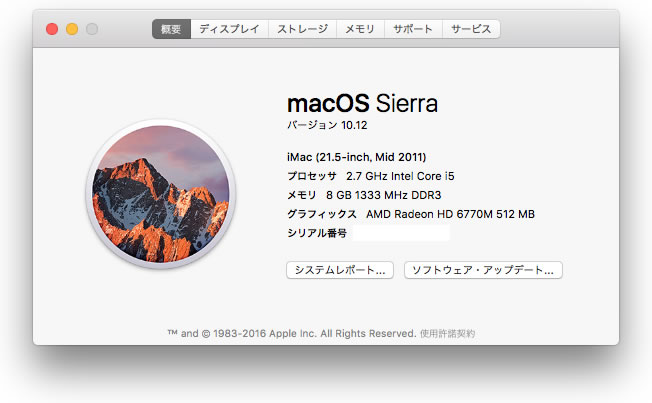Click the グラフィックス label
The image size is (652, 403).
click(x=322, y=214)
